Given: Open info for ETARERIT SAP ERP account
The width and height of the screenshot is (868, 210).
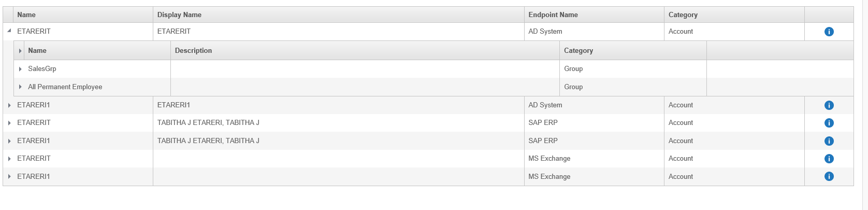Looking at the screenshot, I should pos(829,123).
